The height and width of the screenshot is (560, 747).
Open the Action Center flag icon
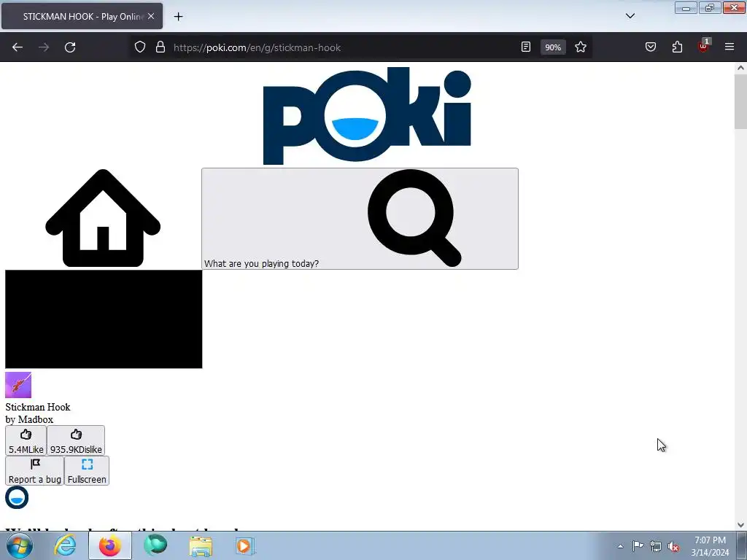click(638, 546)
